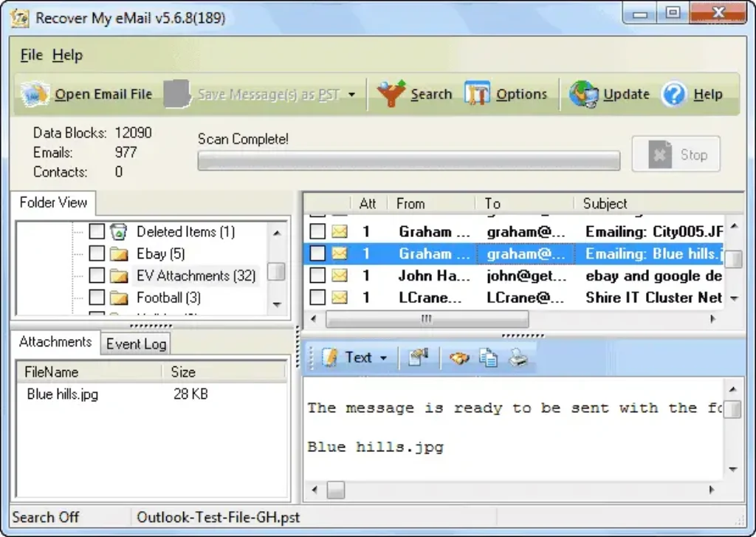Copy the message text using the copy icon

pyautogui.click(x=487, y=358)
